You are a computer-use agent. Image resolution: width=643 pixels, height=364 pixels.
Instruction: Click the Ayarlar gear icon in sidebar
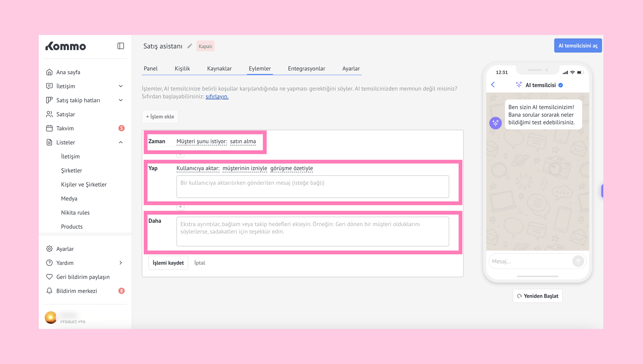click(x=49, y=249)
